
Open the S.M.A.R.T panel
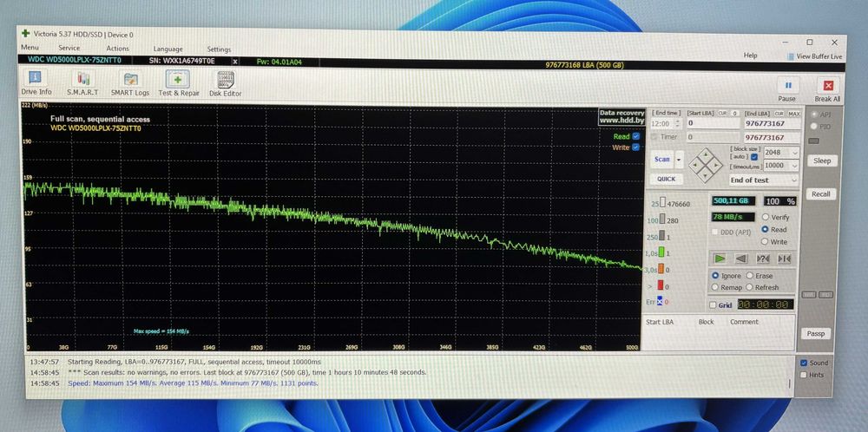(x=82, y=83)
